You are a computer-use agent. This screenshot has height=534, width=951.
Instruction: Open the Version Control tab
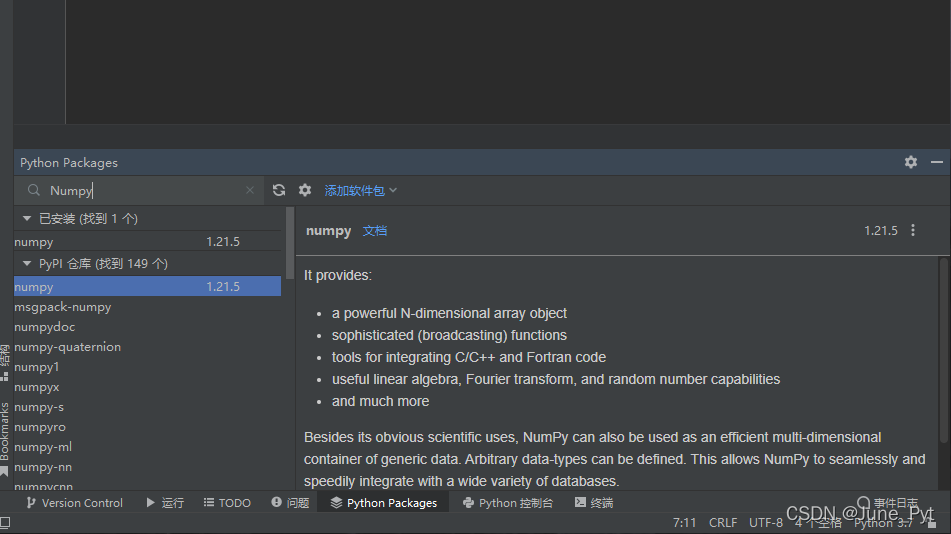pyautogui.click(x=74, y=503)
